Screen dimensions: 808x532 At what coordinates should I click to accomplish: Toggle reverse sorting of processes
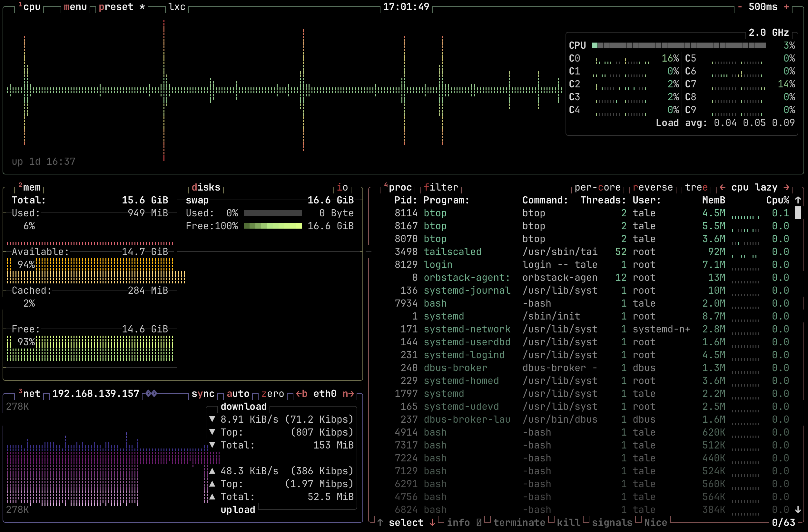coord(653,187)
